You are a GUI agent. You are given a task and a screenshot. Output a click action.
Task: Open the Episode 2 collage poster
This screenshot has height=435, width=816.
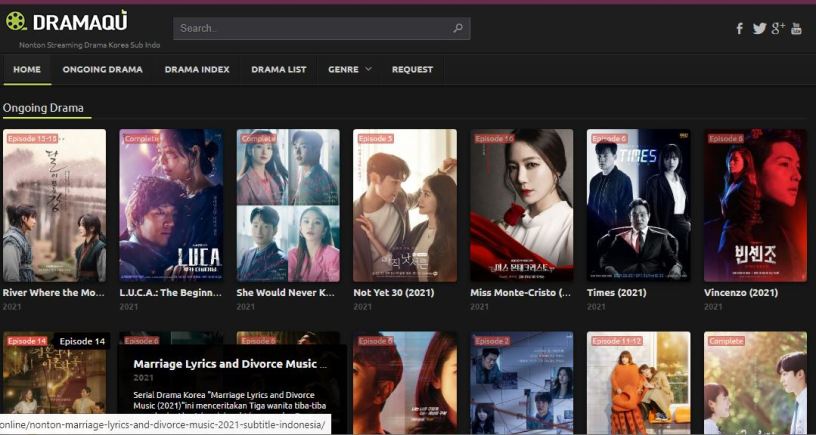point(521,383)
